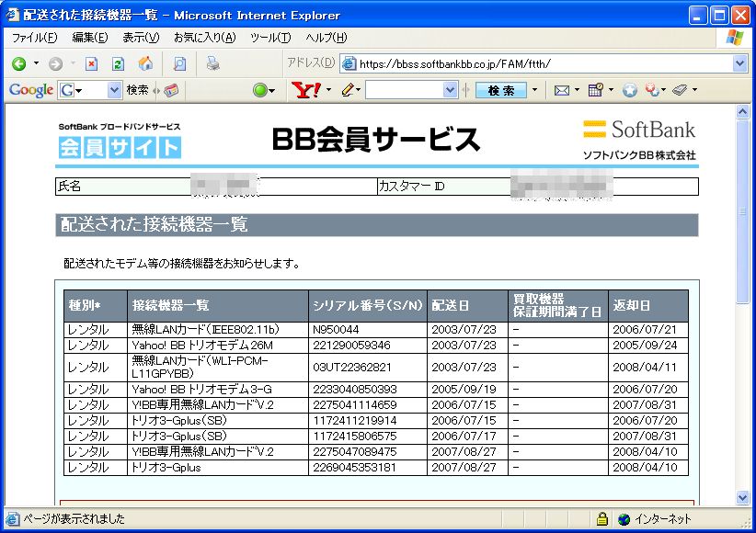Open the Search pane icon
The image size is (756, 533).
tap(180, 63)
